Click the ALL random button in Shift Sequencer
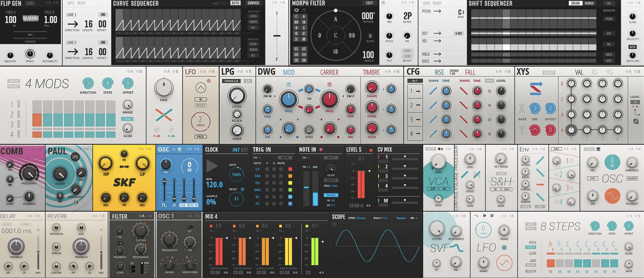 click(x=609, y=3)
